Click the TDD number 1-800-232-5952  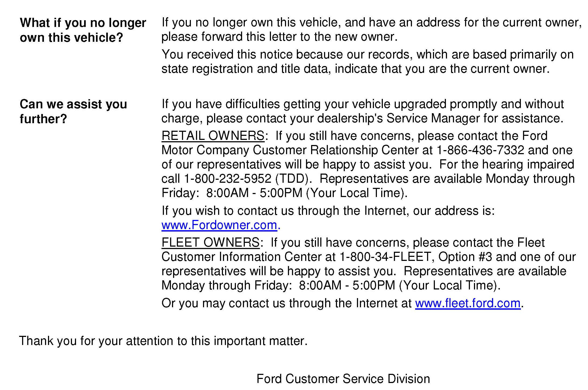(228, 179)
